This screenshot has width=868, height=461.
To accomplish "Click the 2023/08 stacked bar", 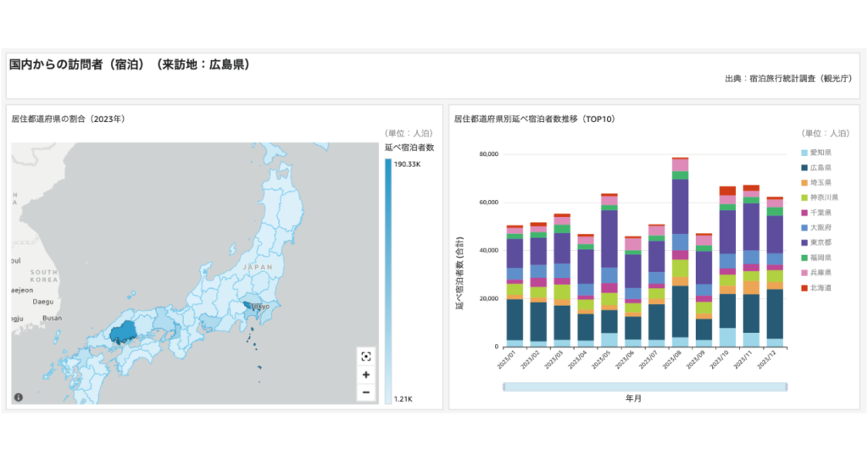I will pyautogui.click(x=680, y=254).
